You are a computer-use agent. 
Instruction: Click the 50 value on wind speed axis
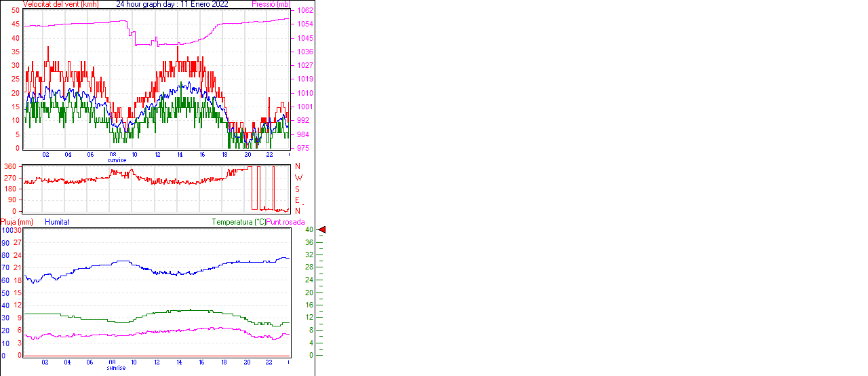[x=16, y=11]
